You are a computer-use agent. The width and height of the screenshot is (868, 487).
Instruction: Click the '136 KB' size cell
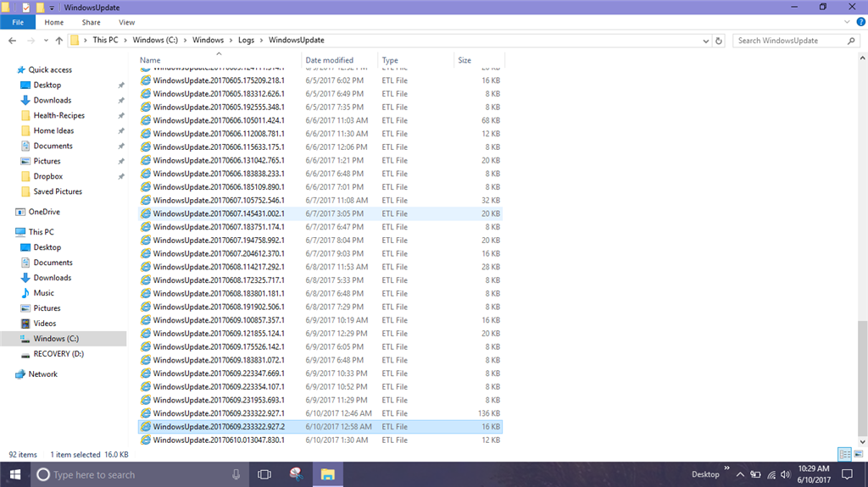coord(489,413)
